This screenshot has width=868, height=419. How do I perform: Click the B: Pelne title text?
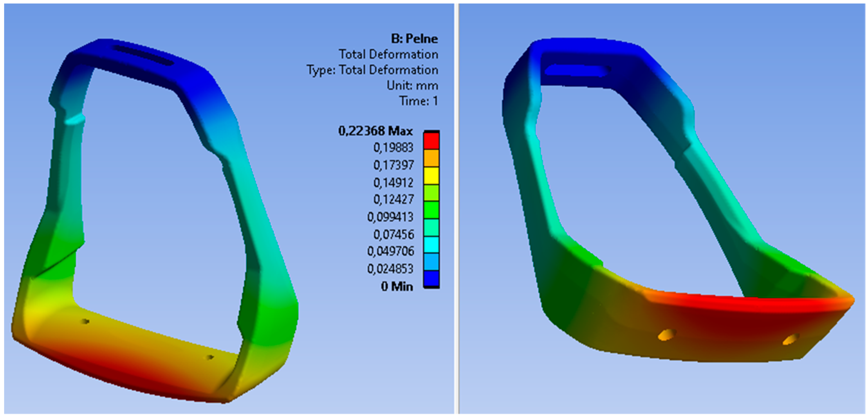click(414, 39)
